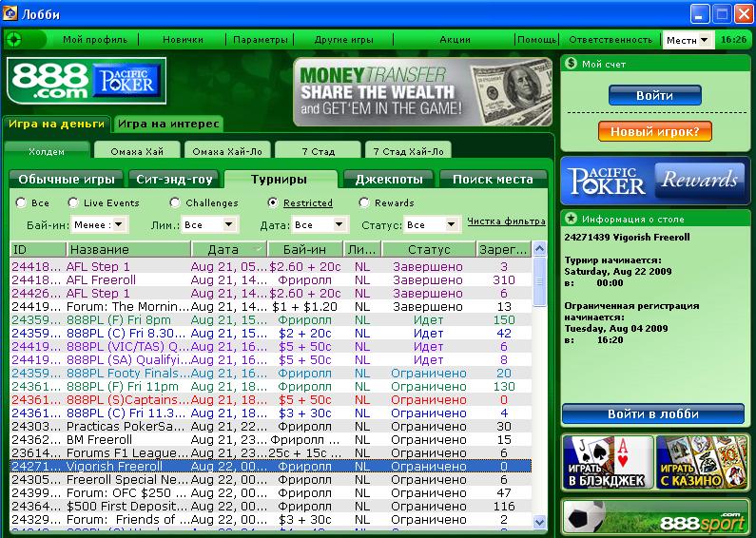Switch to Обычные игры tab

point(66,180)
